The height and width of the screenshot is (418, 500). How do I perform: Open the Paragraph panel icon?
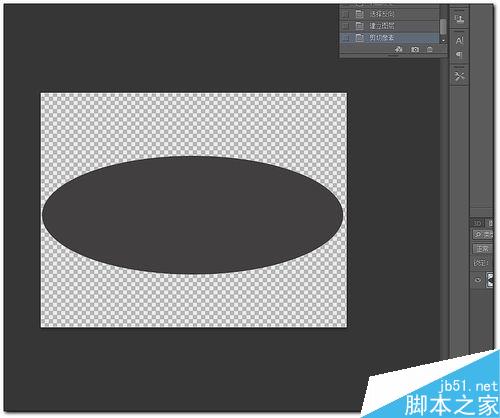(x=459, y=54)
